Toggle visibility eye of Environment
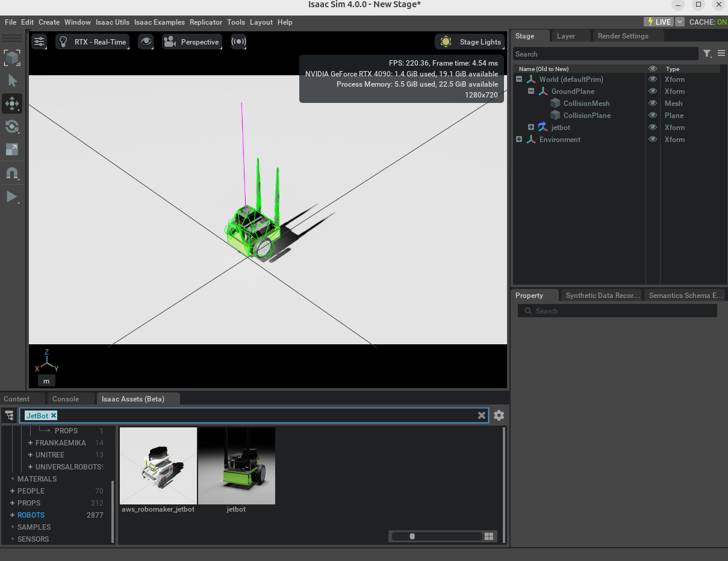 652,139
